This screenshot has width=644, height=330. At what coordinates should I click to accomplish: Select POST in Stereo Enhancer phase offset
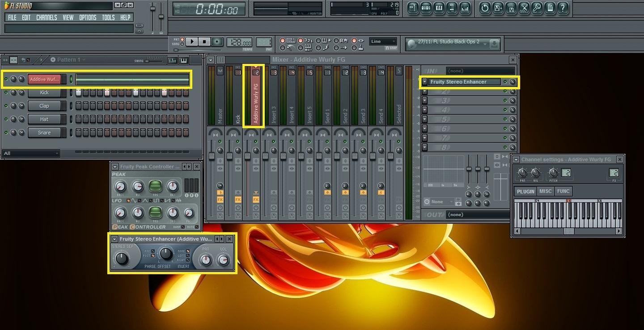(x=153, y=256)
